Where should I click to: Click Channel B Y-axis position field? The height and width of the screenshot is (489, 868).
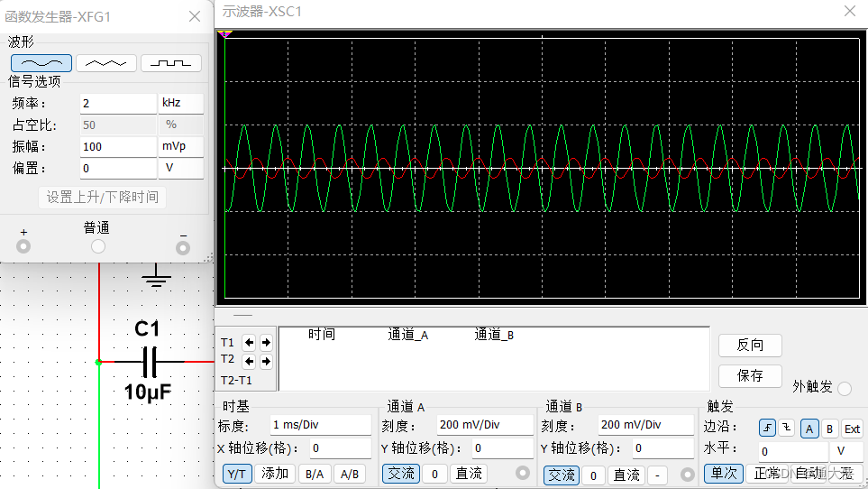662,448
